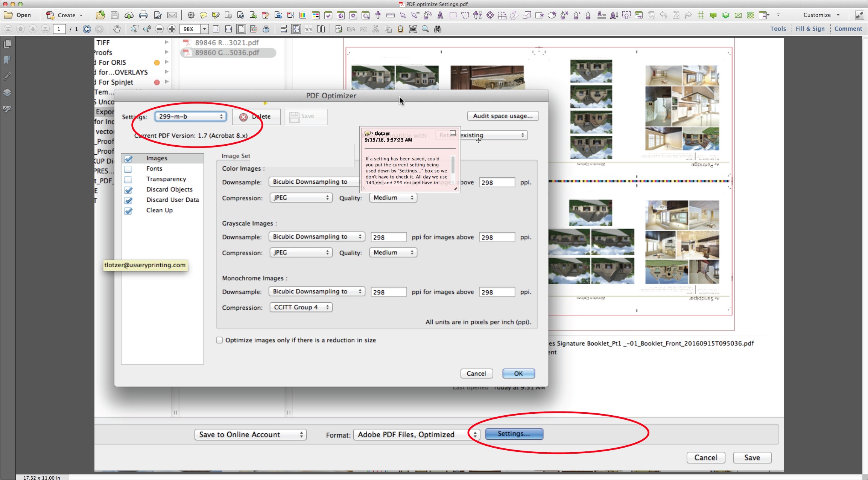The width and height of the screenshot is (868, 480).
Task: Click the Audit space usage button
Action: pos(503,116)
